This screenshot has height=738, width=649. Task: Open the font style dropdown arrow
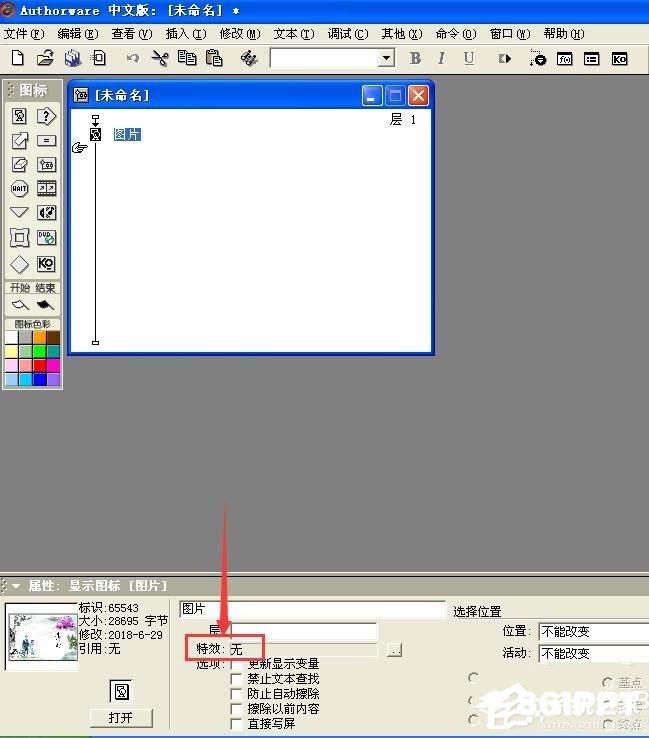click(x=385, y=58)
